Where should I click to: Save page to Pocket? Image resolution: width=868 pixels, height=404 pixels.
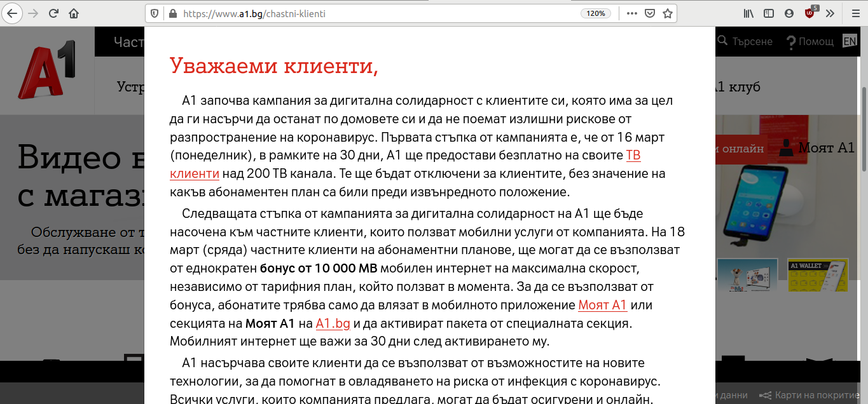click(x=650, y=13)
